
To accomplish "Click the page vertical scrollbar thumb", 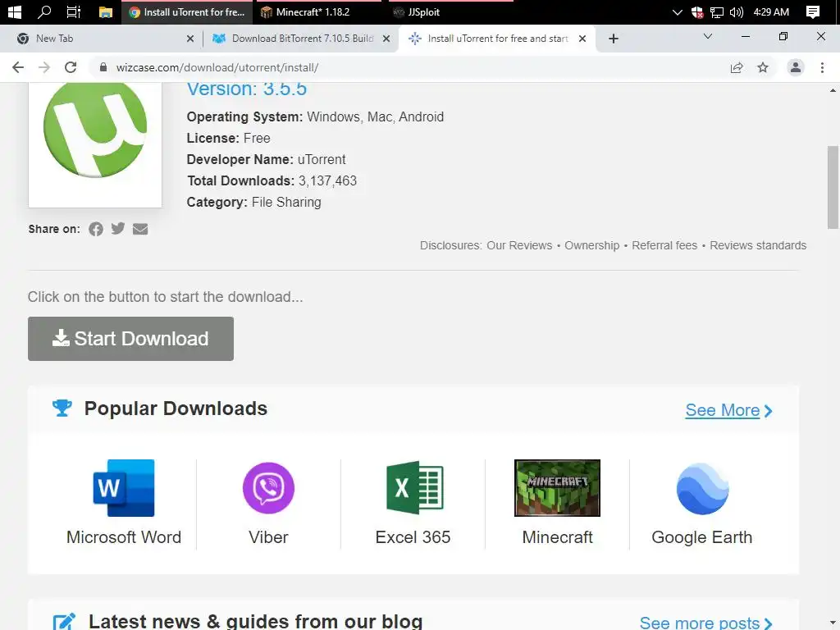I will pyautogui.click(x=833, y=188).
